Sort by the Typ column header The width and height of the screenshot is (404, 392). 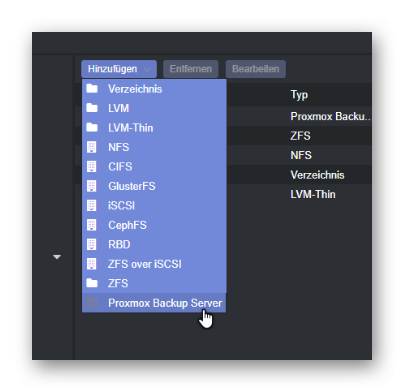(x=299, y=95)
